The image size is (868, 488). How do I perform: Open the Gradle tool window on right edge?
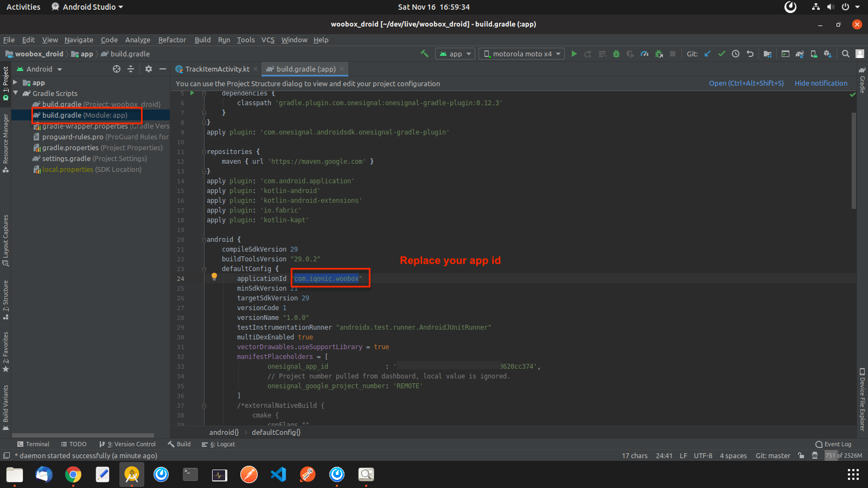point(862,80)
